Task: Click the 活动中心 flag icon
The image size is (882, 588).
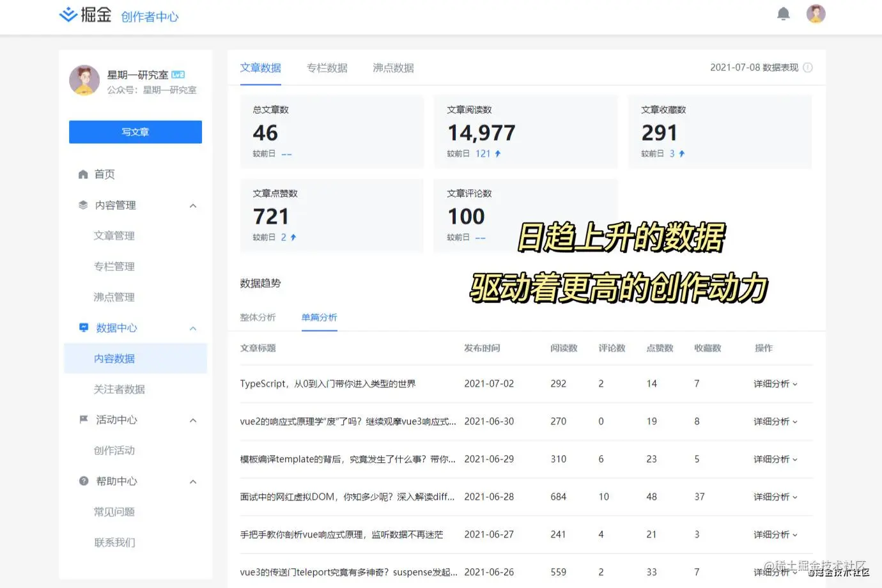Action: [x=84, y=419]
